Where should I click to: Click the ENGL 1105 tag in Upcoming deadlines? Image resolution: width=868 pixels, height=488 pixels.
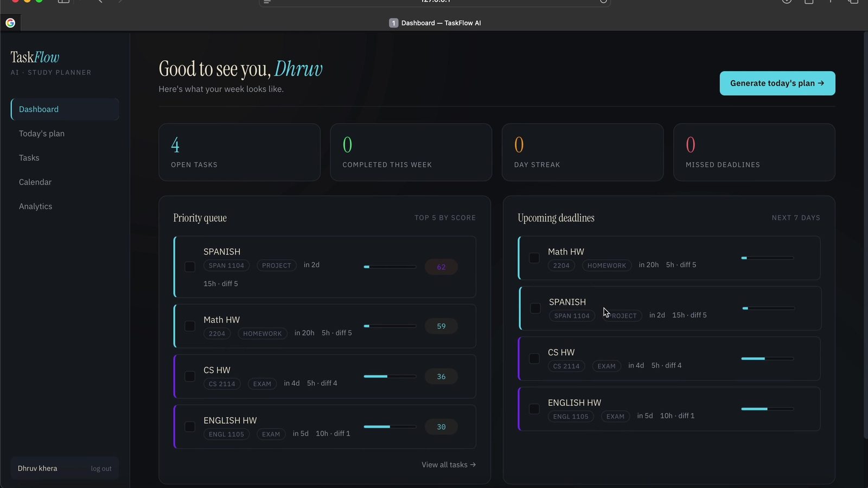click(571, 417)
